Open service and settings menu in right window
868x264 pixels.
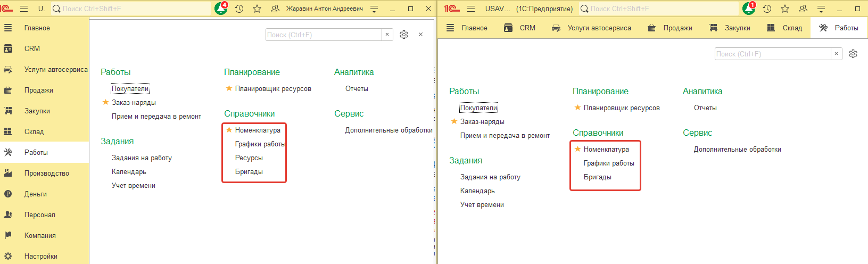pos(821,9)
